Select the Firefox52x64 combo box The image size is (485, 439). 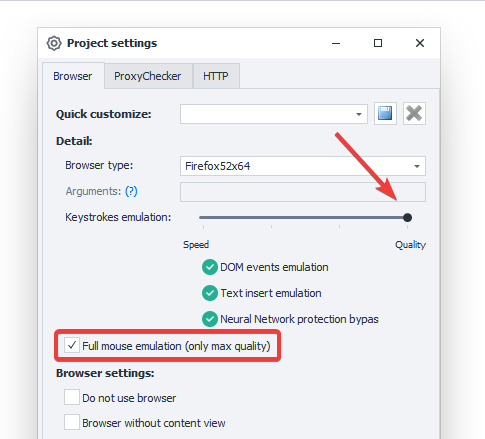(x=303, y=166)
